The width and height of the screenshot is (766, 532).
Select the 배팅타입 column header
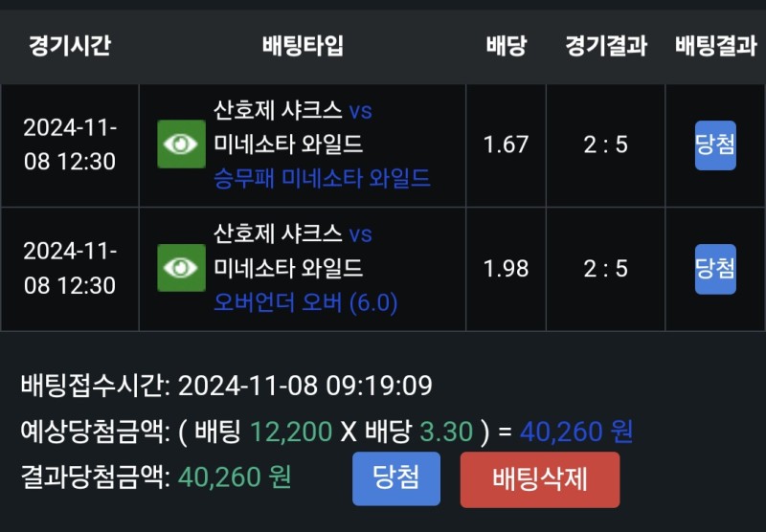(302, 46)
